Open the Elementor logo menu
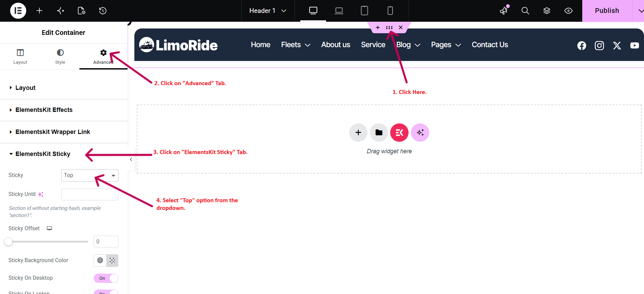 point(18,11)
